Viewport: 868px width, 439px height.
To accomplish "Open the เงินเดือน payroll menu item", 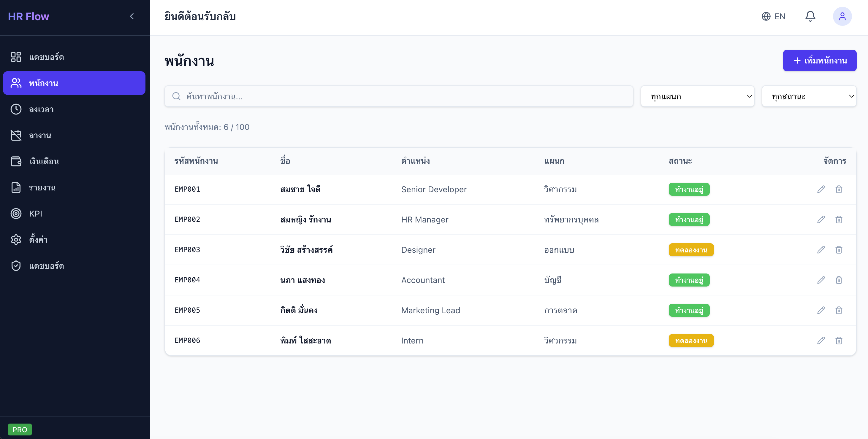I will click(44, 161).
